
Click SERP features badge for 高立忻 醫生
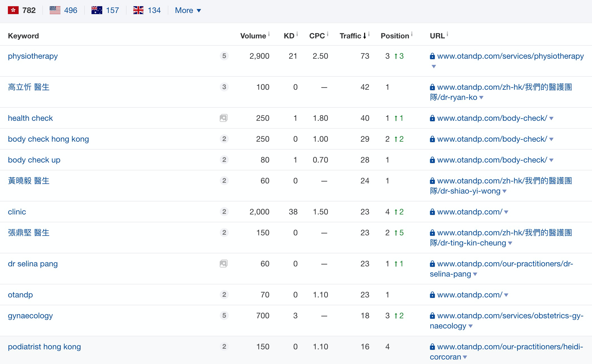tap(224, 87)
